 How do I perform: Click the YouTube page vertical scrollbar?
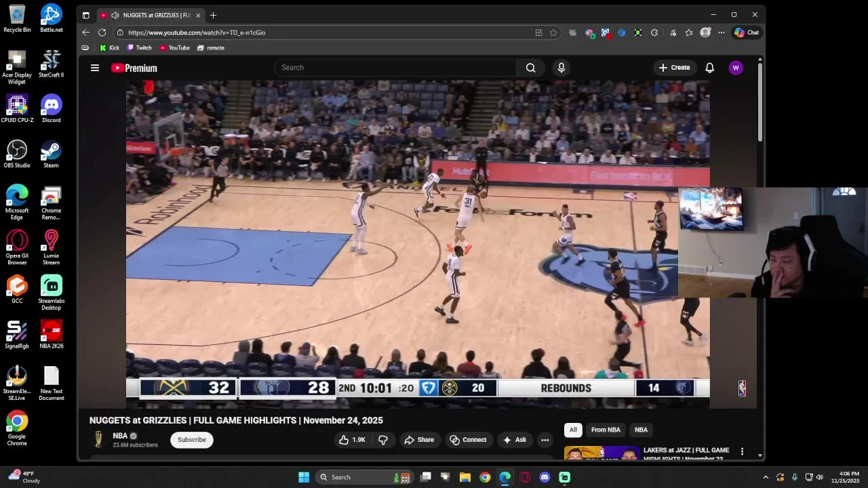(x=760, y=102)
